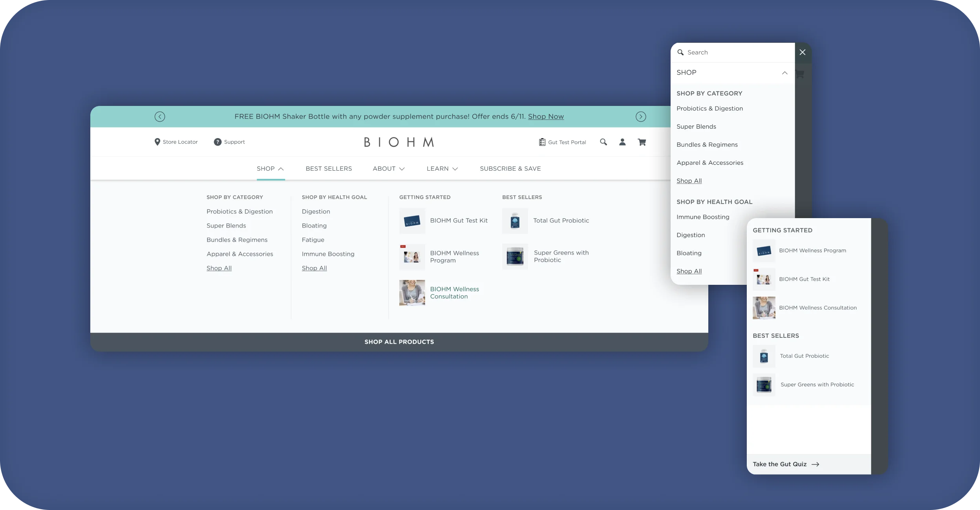This screenshot has width=980, height=510.
Task: Select Immune Boosting in mobile menu
Action: click(x=703, y=217)
